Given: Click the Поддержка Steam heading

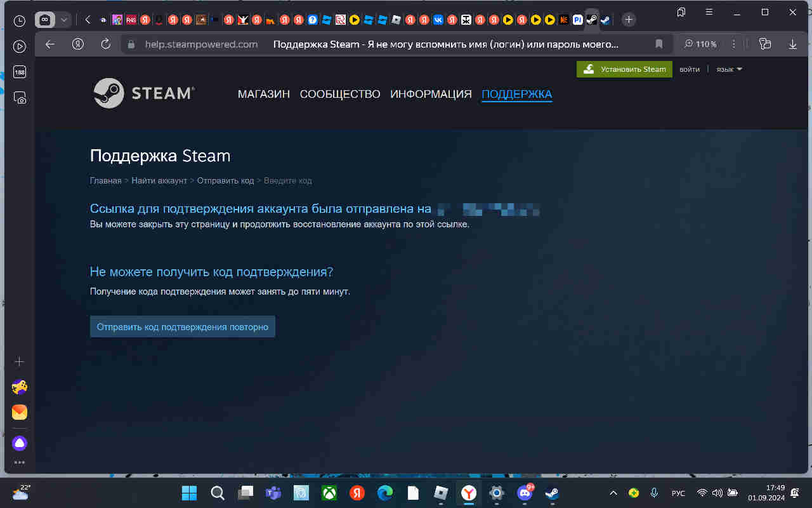Looking at the screenshot, I should (160, 156).
